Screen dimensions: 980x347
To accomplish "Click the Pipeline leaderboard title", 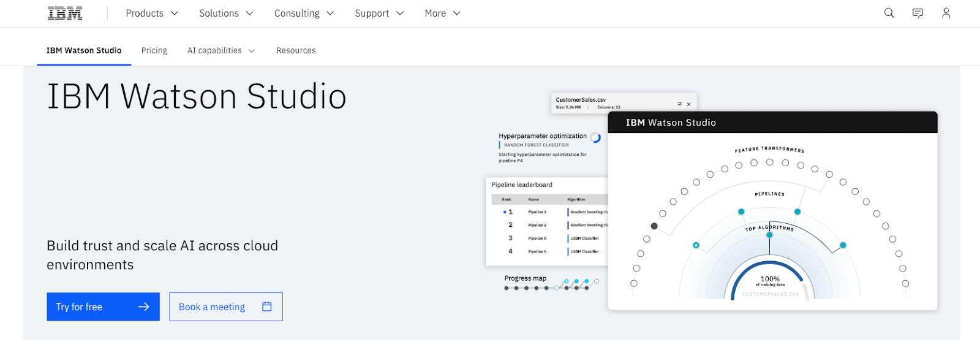I will (x=522, y=185).
